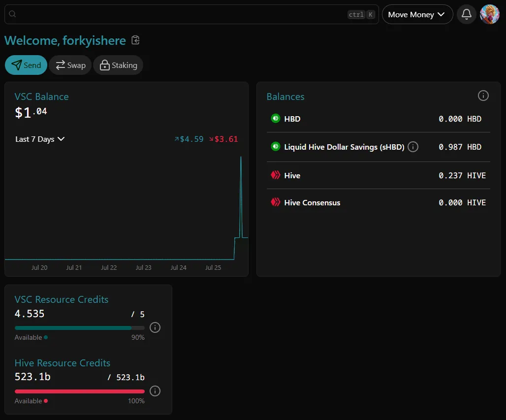Click the Jul 20 axis label
This screenshot has height=420, width=506.
39,268
